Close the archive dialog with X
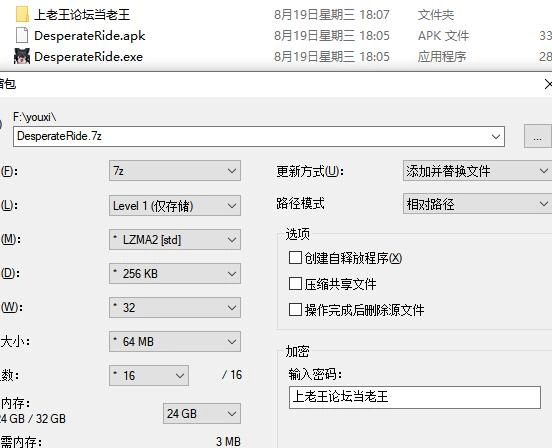 coord(548,84)
